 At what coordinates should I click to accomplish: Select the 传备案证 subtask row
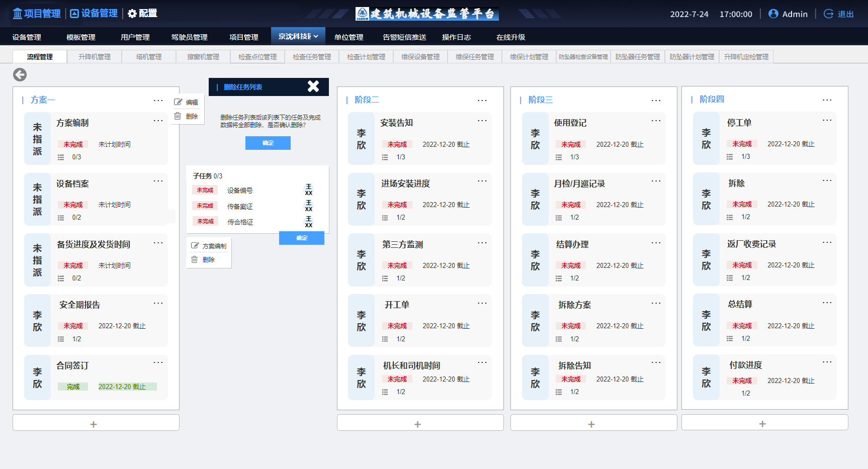[x=255, y=206]
